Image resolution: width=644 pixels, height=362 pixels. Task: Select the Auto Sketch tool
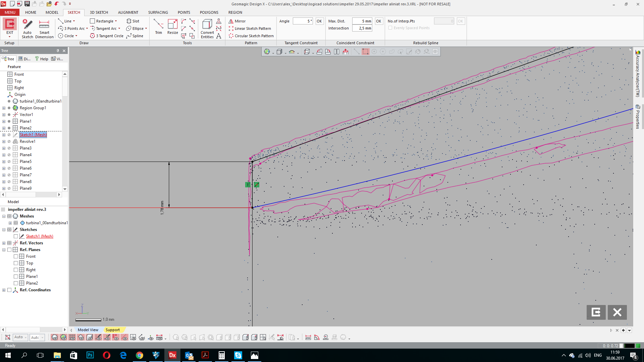27,28
